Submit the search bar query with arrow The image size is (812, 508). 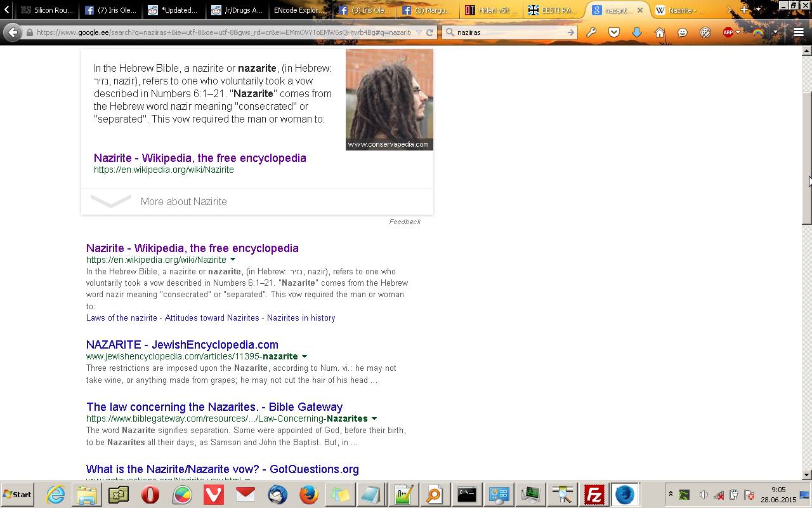(570, 32)
